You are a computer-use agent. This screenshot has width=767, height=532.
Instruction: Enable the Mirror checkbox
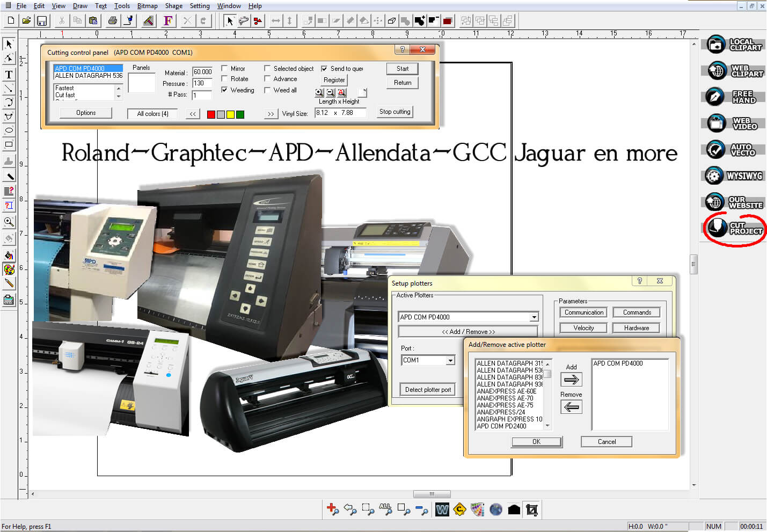(x=225, y=69)
